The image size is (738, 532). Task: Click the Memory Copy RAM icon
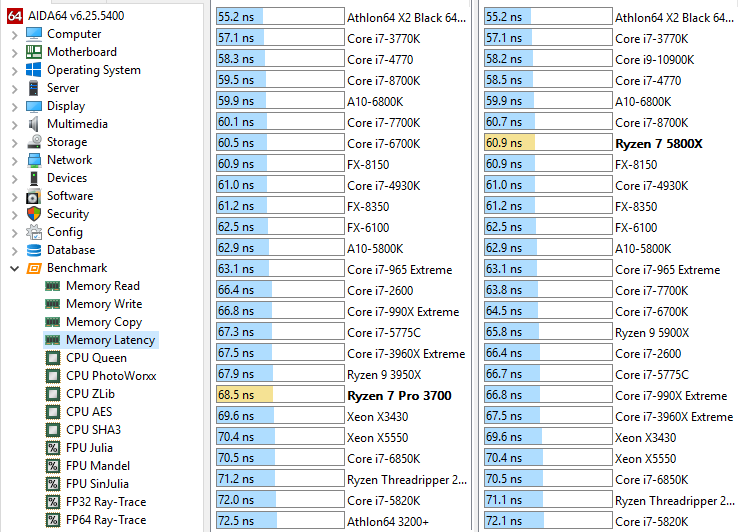(53, 322)
